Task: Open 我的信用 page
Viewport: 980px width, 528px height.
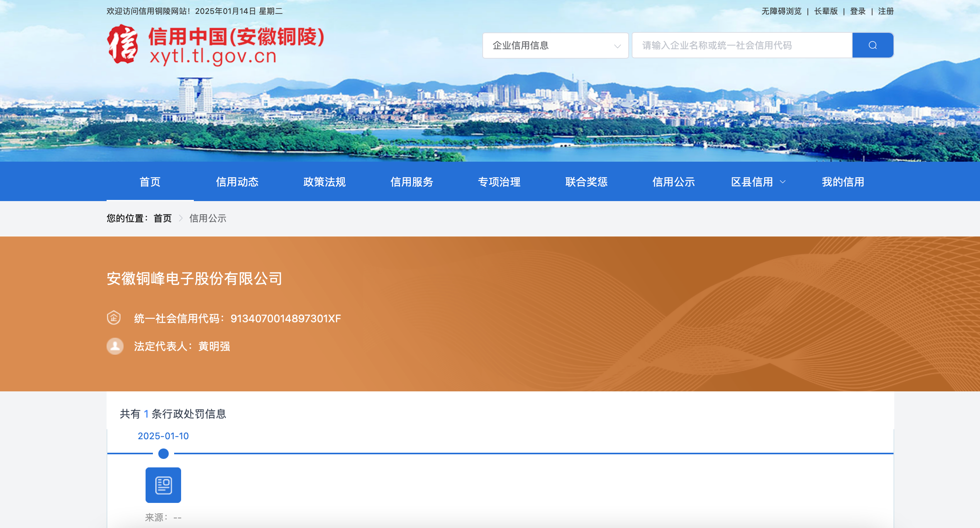Action: coord(843,182)
